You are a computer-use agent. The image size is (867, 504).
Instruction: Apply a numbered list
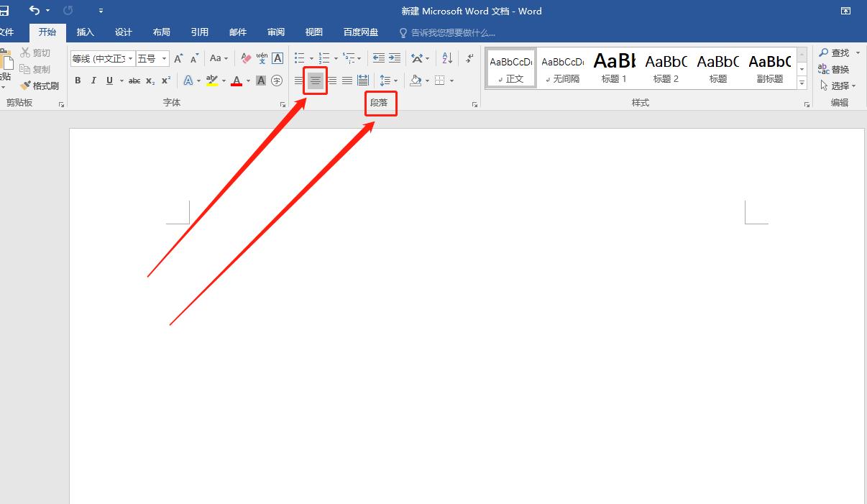point(324,58)
